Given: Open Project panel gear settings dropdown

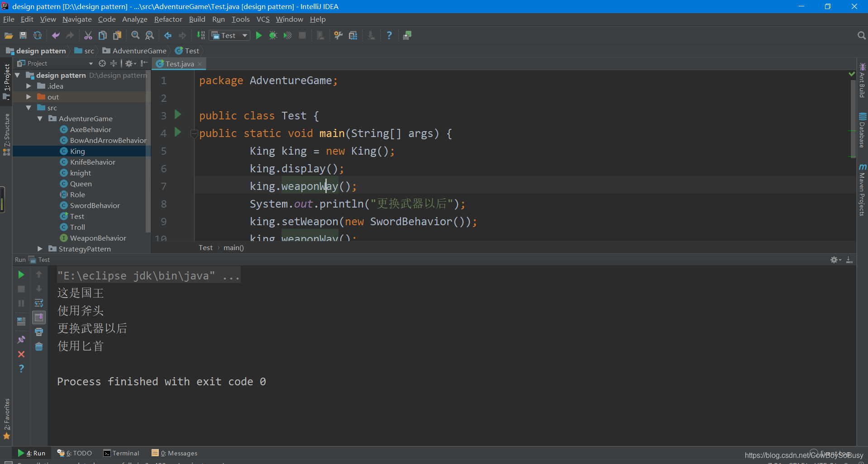Looking at the screenshot, I should point(131,63).
